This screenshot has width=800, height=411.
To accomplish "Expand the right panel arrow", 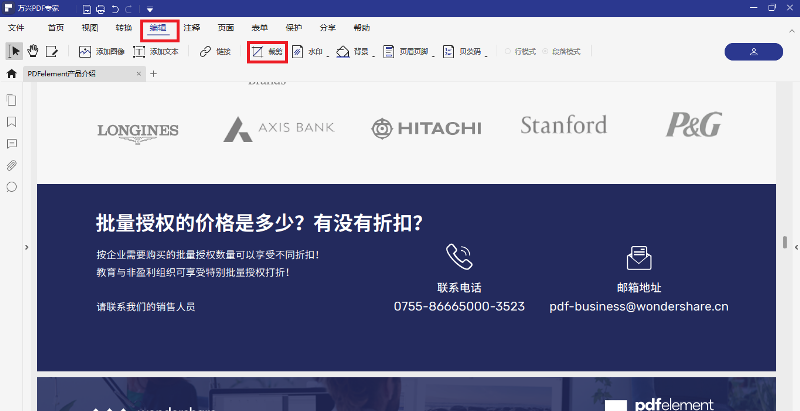I will 796,247.
